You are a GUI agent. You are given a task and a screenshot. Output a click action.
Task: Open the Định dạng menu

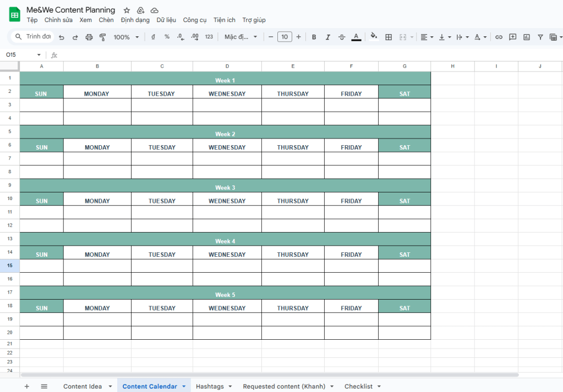click(135, 20)
